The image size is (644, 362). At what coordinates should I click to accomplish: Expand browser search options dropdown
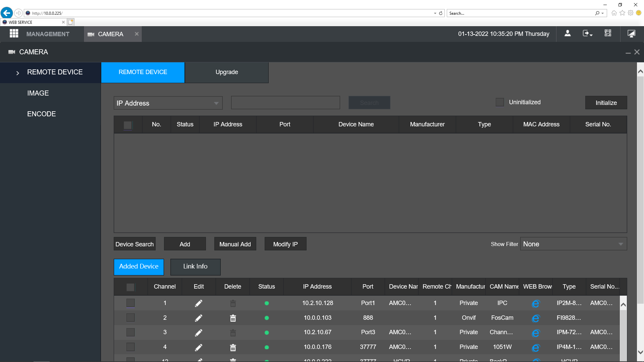click(603, 13)
